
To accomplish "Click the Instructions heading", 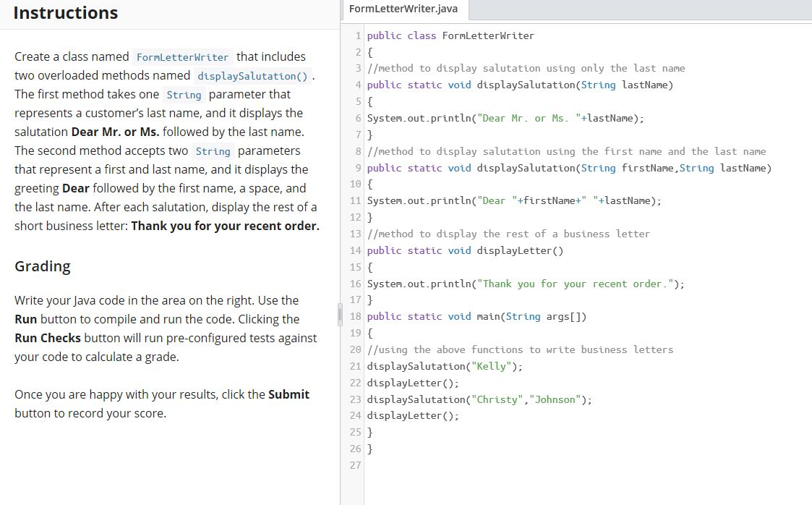I will click(65, 12).
